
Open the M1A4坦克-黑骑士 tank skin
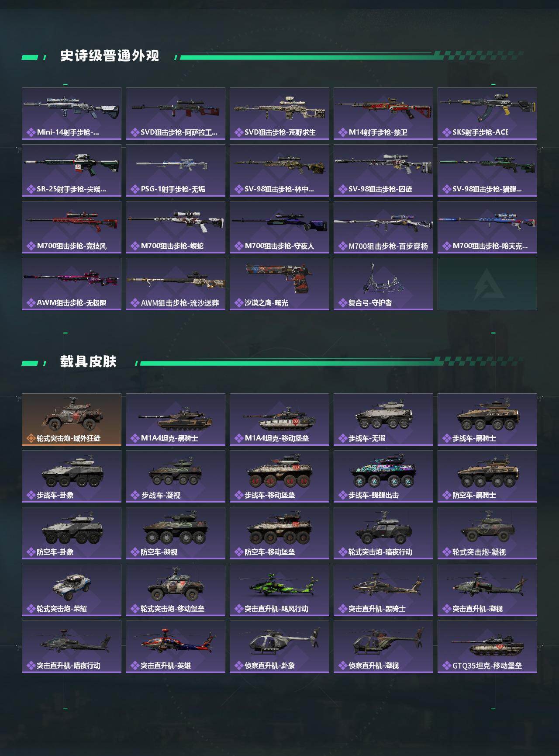pyautogui.click(x=176, y=420)
